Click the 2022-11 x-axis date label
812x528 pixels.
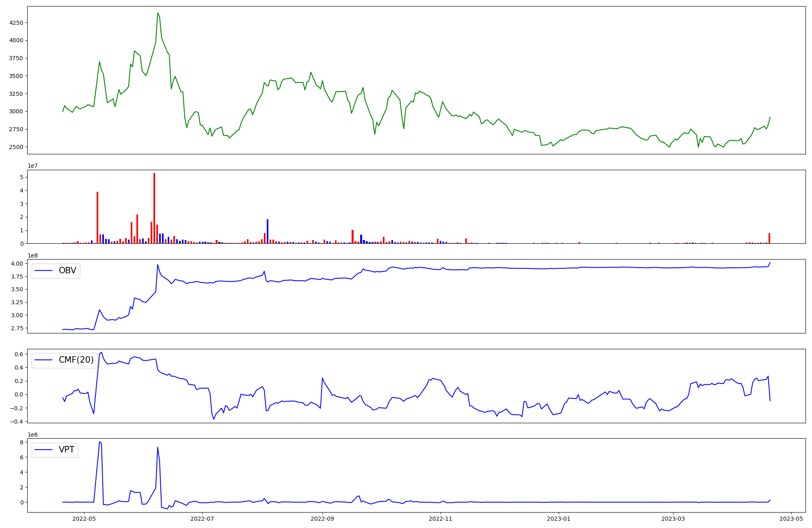point(441,519)
